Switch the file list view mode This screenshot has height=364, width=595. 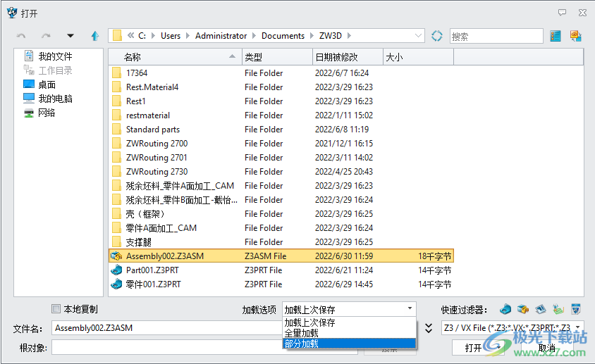555,36
